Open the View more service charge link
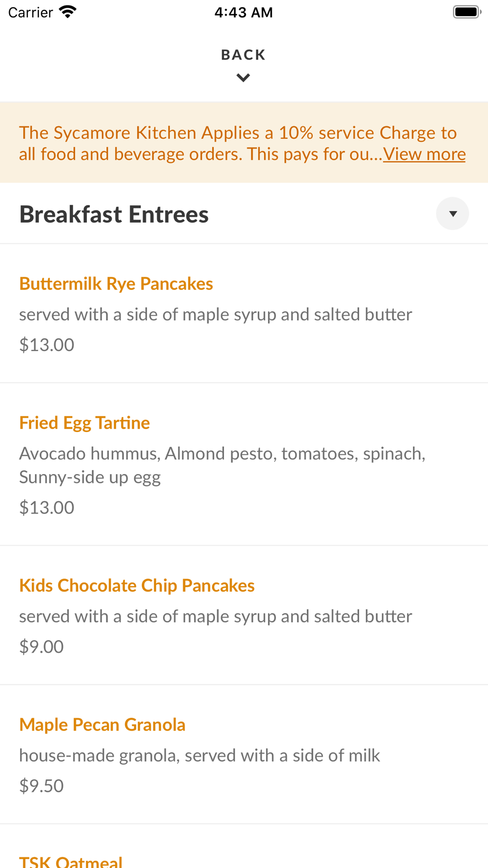488x868 pixels. (x=424, y=154)
